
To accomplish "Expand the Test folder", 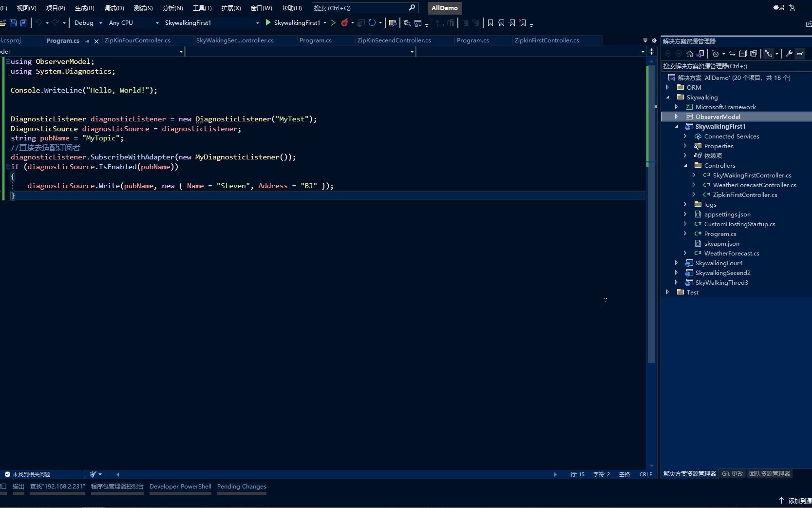I will click(x=668, y=292).
